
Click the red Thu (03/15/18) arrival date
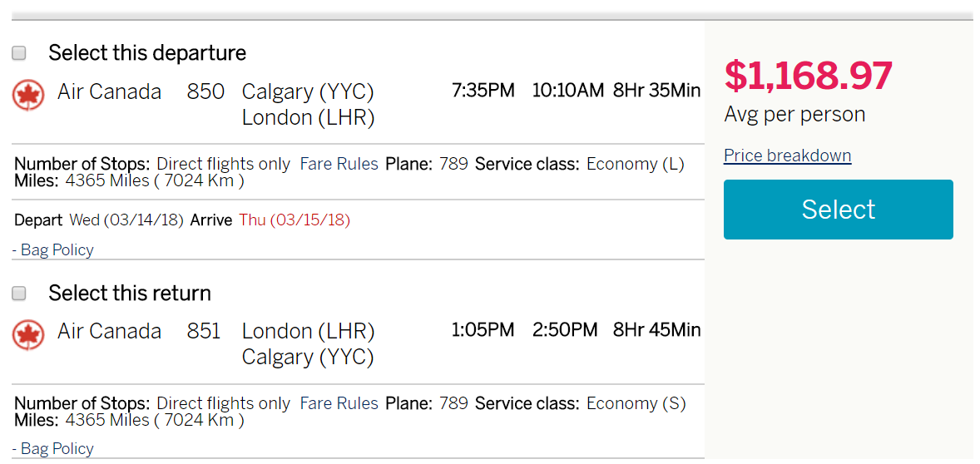[x=294, y=220]
